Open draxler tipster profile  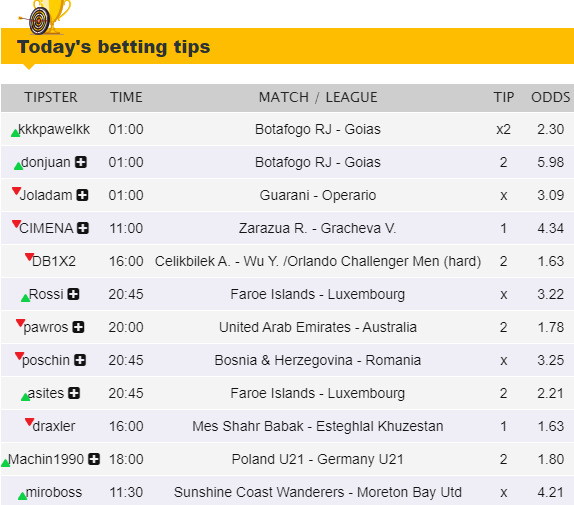tap(54, 426)
